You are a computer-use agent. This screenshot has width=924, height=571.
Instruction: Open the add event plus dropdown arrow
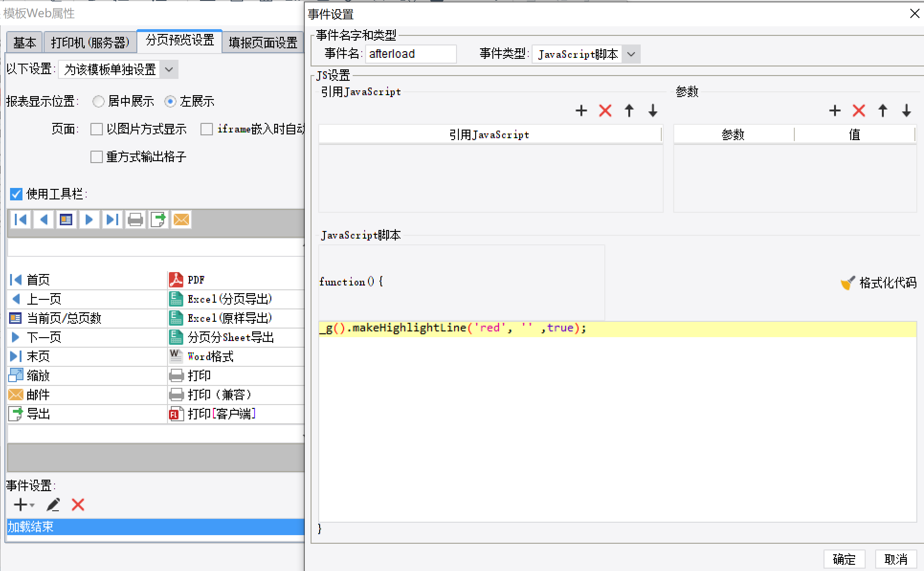coord(32,505)
